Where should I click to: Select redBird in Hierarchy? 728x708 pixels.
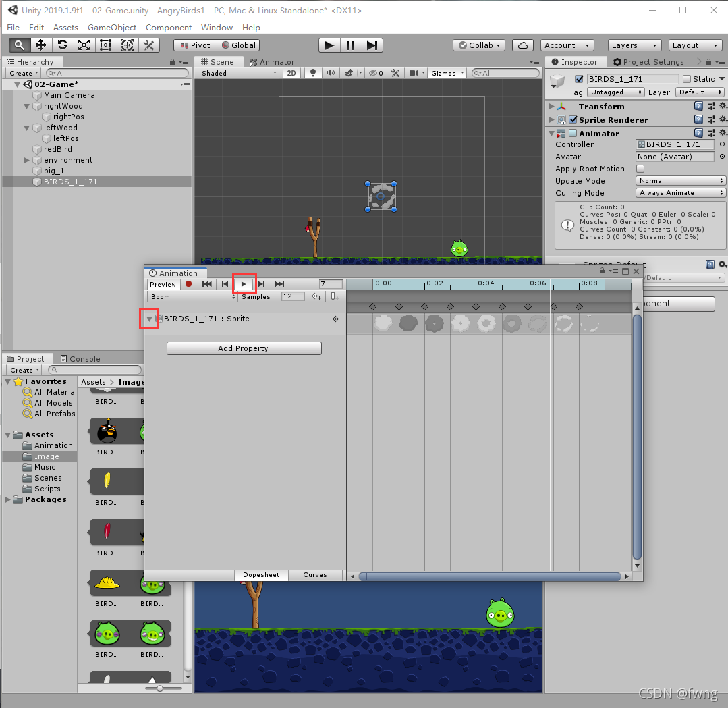click(x=58, y=149)
